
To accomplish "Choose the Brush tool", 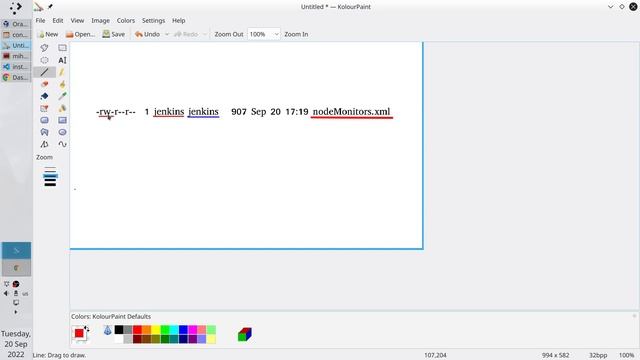I will (x=62, y=84).
